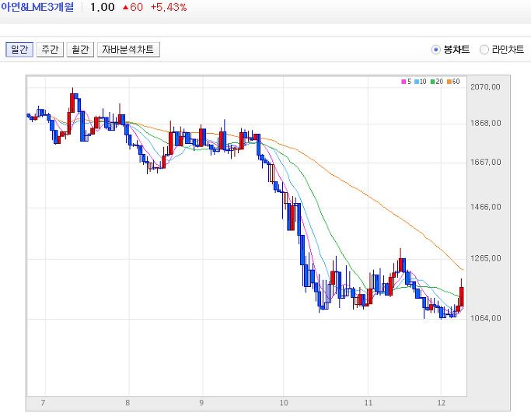Switch to the 주간 weekly tab
Viewport: 531px width, 420px height.
coord(50,50)
